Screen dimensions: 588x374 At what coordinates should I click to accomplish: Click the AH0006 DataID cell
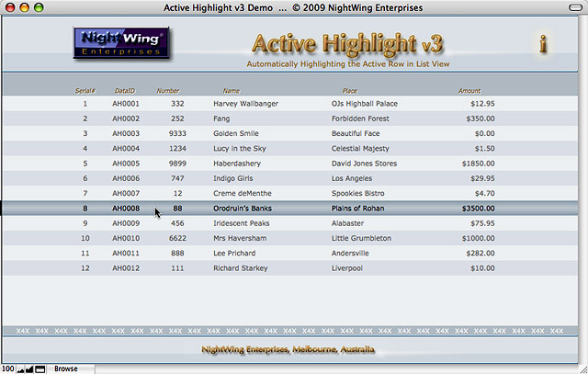point(126,178)
